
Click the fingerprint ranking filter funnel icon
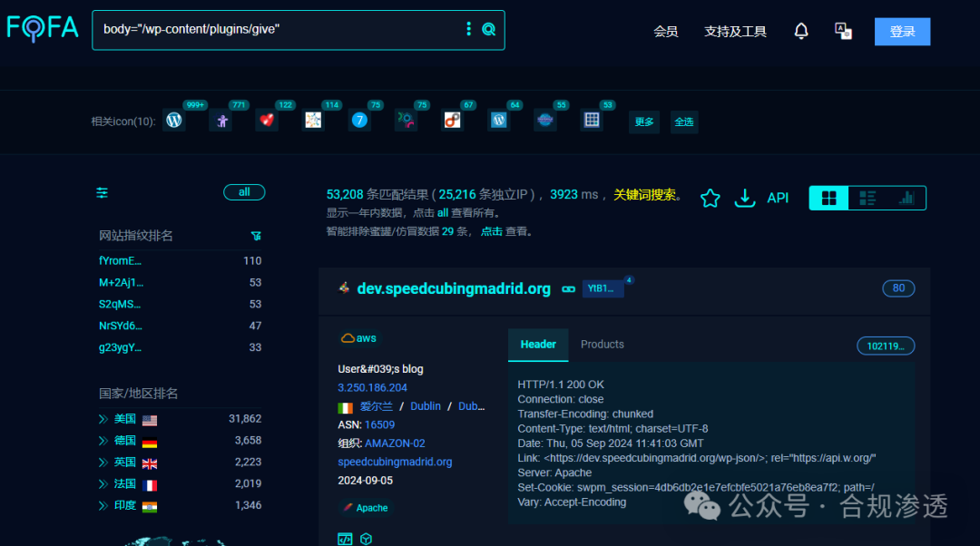pos(256,236)
